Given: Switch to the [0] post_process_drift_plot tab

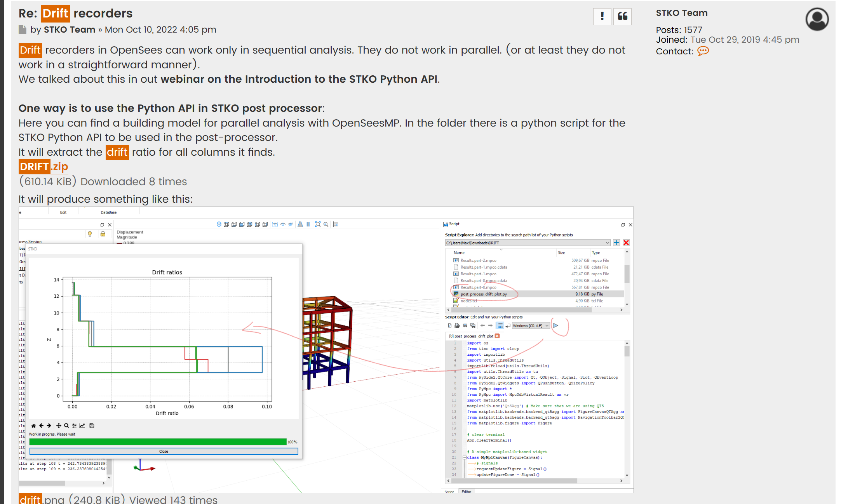Looking at the screenshot, I should click(x=471, y=336).
